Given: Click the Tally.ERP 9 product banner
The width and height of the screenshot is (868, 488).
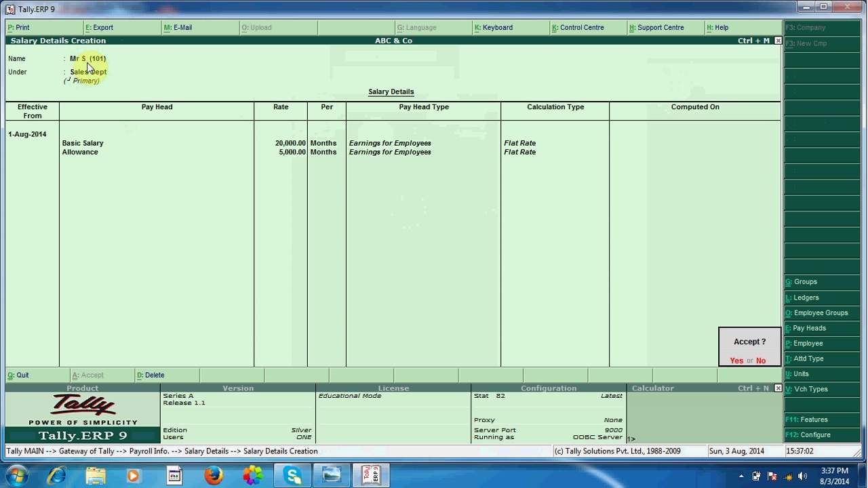Looking at the screenshot, I should click(x=83, y=436).
